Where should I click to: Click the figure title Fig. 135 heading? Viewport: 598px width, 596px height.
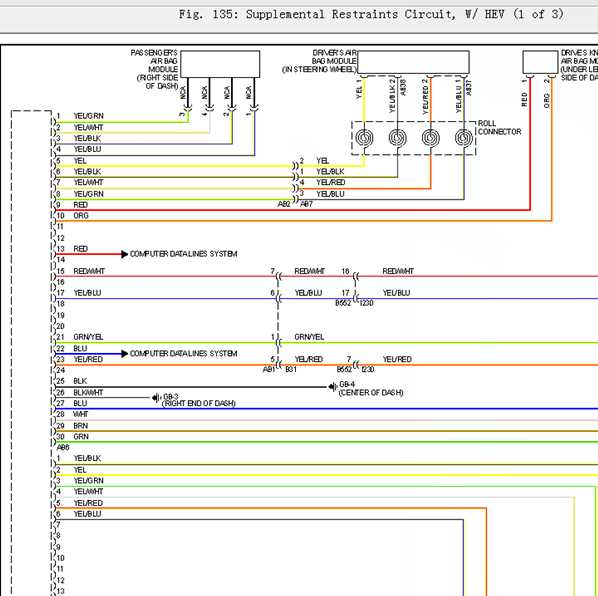click(371, 14)
